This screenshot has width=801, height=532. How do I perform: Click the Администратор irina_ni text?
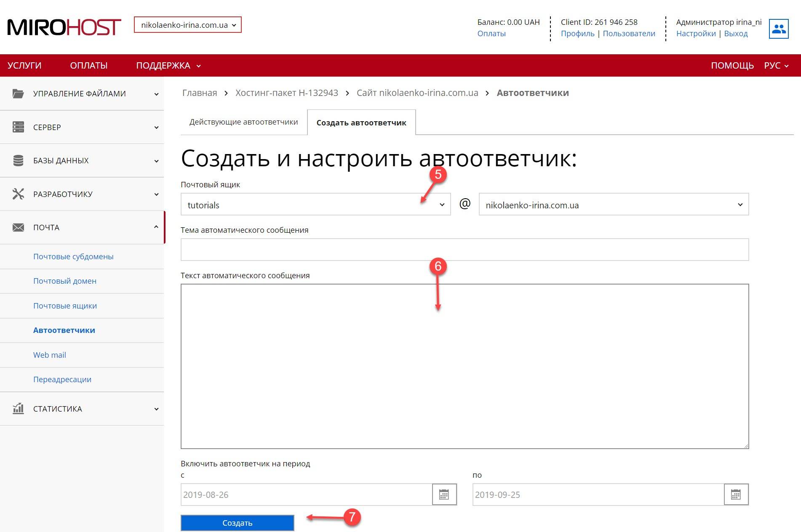tap(719, 22)
